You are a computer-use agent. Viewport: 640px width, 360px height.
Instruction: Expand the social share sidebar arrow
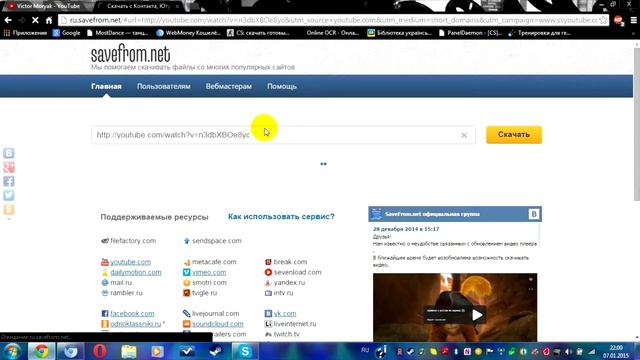coord(9,219)
